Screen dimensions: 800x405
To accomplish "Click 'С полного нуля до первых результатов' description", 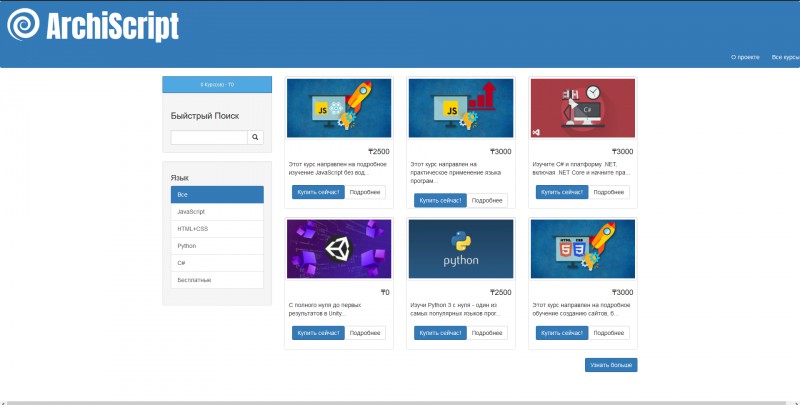I will coord(325,310).
